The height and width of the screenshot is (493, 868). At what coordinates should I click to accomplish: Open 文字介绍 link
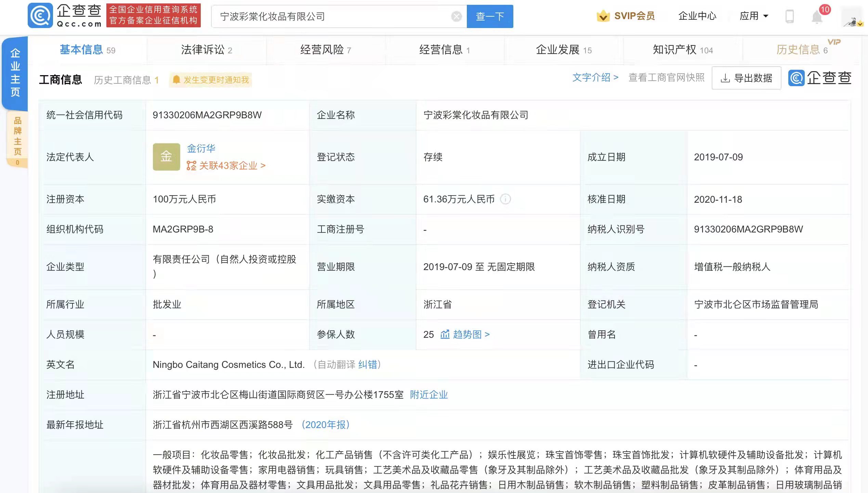tap(595, 78)
